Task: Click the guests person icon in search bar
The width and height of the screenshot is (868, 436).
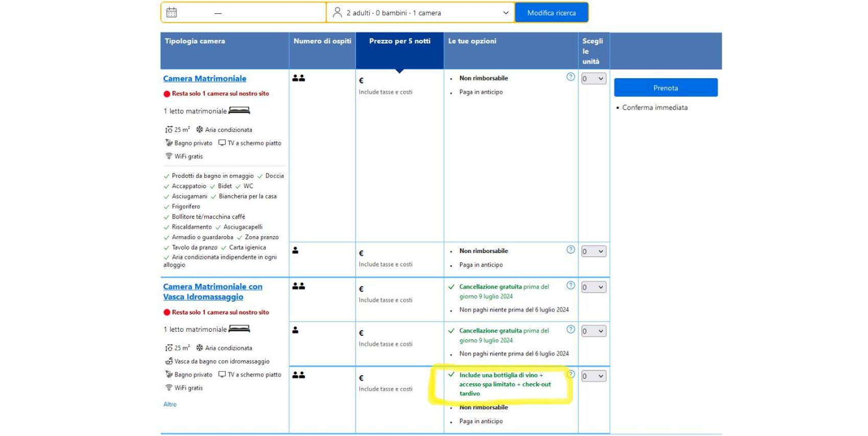Action: click(337, 13)
